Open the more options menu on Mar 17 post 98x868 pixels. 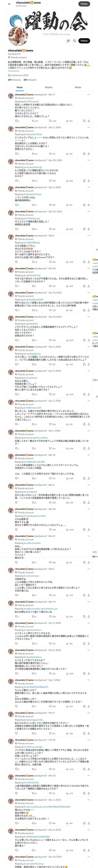coord(89,95)
